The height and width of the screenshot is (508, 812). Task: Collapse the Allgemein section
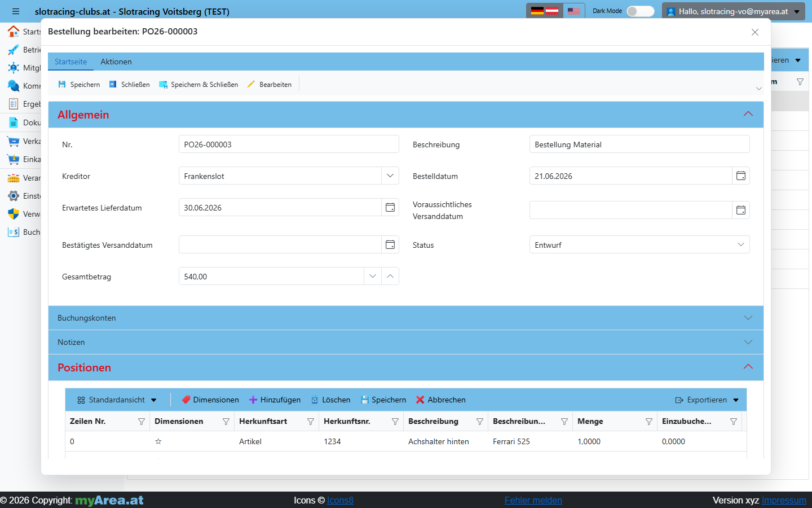(x=748, y=114)
